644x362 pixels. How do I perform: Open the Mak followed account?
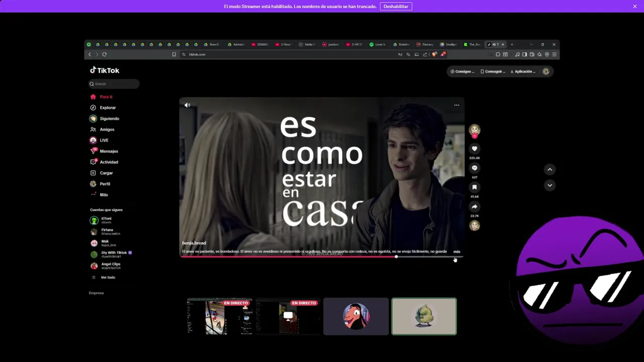tap(103, 243)
